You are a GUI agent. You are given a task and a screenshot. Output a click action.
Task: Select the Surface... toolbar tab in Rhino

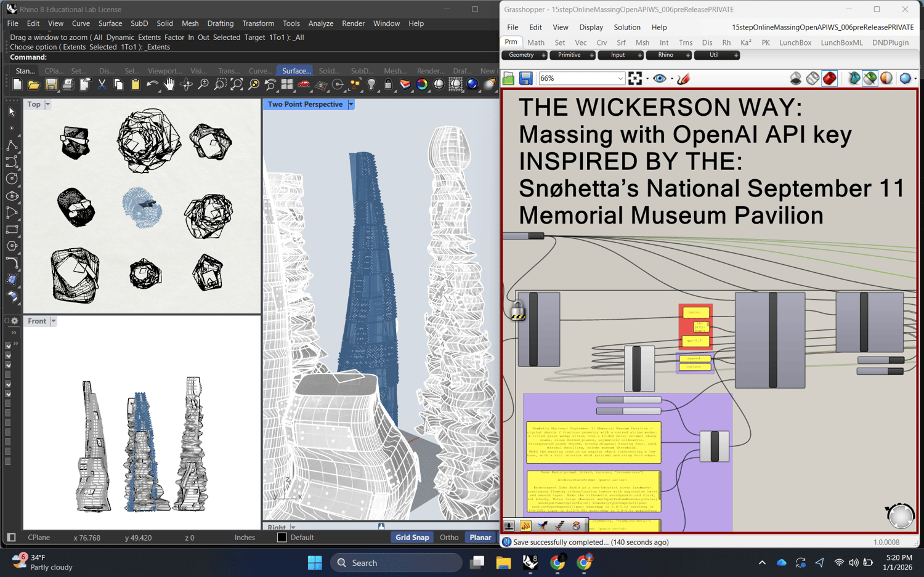[x=296, y=71]
